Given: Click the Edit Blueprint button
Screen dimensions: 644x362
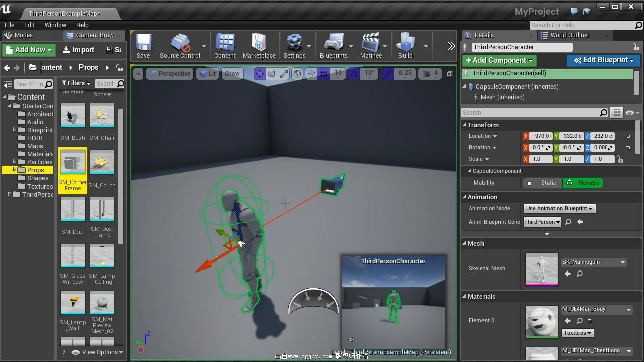Looking at the screenshot, I should [603, 60].
